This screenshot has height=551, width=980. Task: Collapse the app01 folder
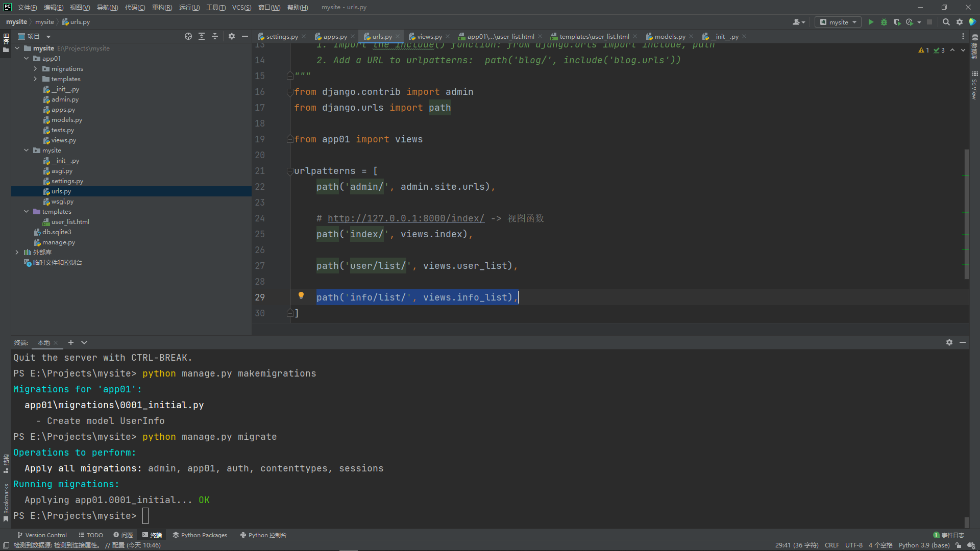click(27, 59)
